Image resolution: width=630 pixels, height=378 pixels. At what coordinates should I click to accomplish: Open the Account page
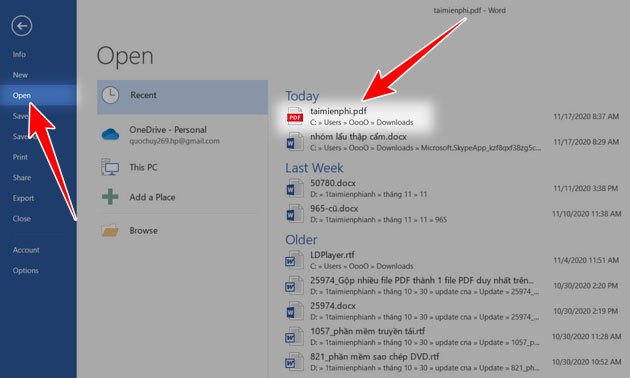(26, 250)
